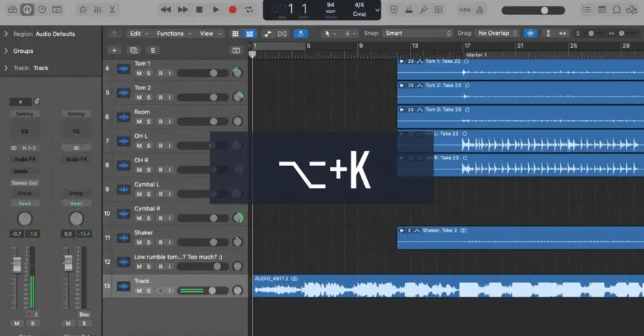Open the Mixer sliders icon

(97, 9)
